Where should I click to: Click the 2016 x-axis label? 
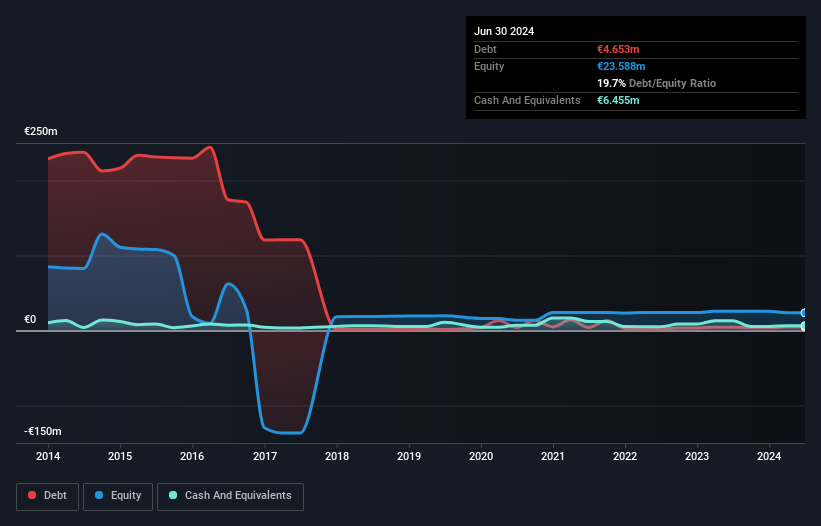pos(192,456)
